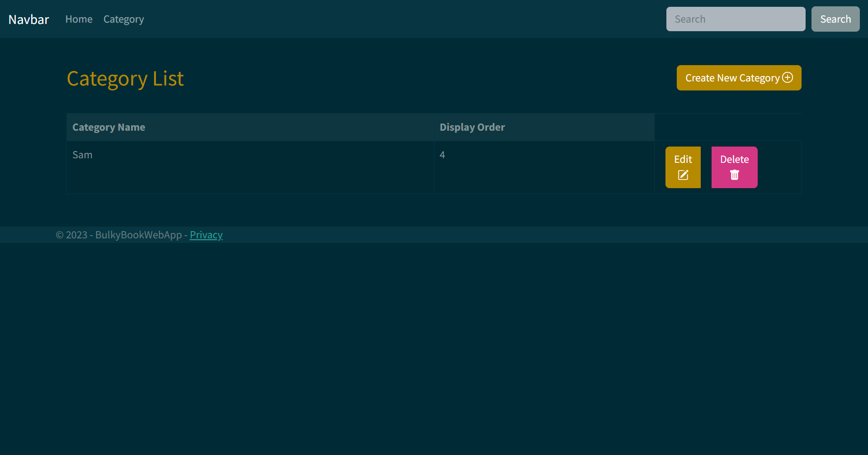The image size is (868, 455).
Task: Navigate to Home in the navbar
Action: (79, 19)
